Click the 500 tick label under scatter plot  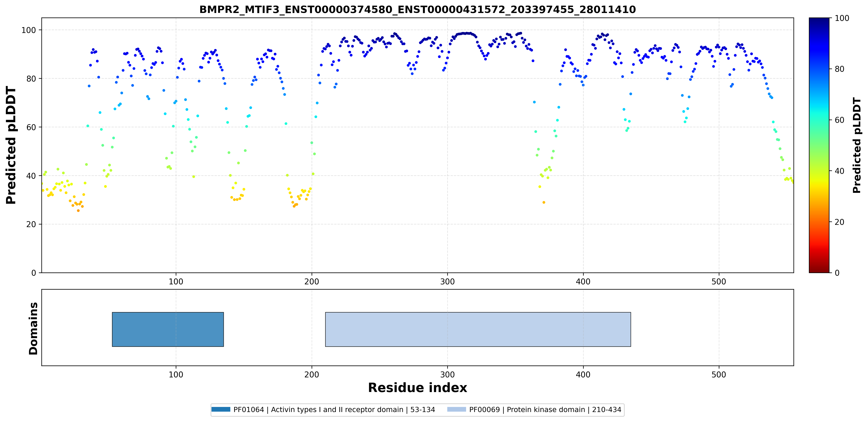(x=719, y=281)
